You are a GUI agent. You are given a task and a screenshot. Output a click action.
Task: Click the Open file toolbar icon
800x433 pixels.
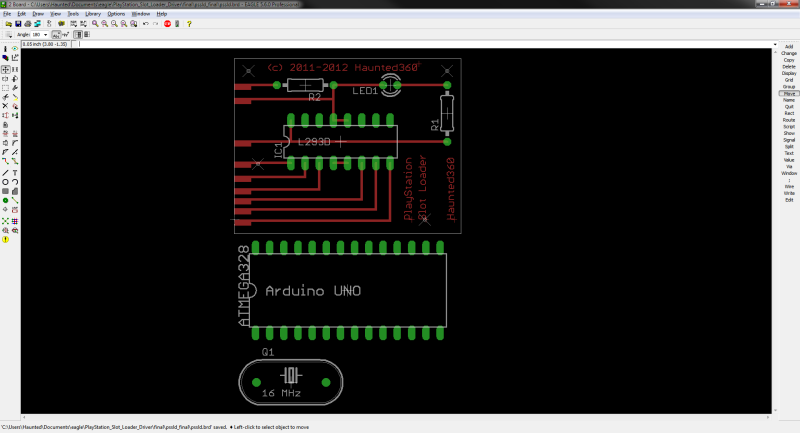9,24
